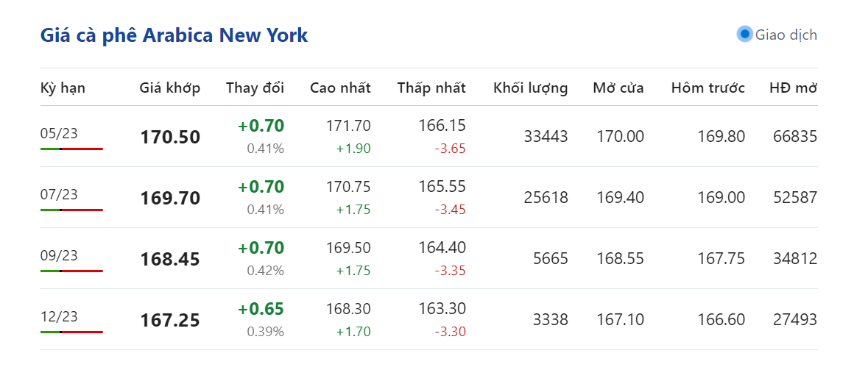Click the HĐ mở column header
This screenshot has height=370, width=868.
pos(793,88)
